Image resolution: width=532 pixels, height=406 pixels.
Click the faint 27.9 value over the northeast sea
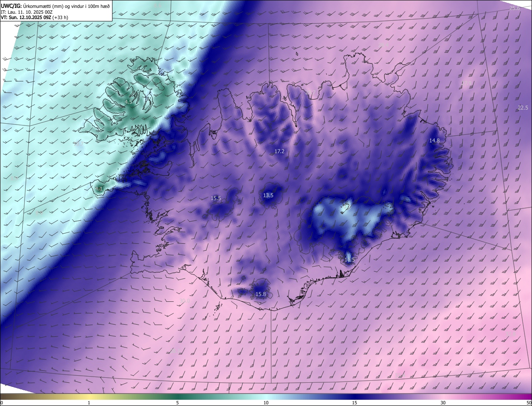[467, 83]
